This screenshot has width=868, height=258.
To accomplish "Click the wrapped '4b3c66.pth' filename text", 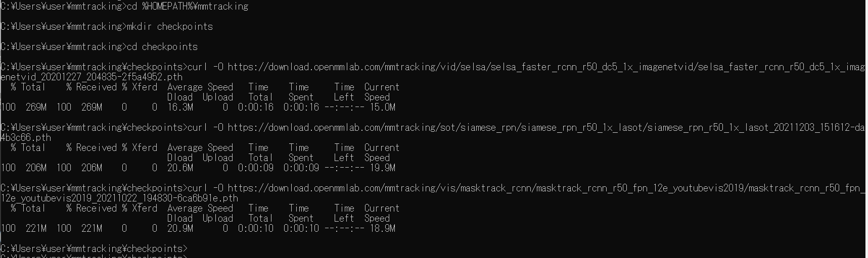I will (26, 137).
